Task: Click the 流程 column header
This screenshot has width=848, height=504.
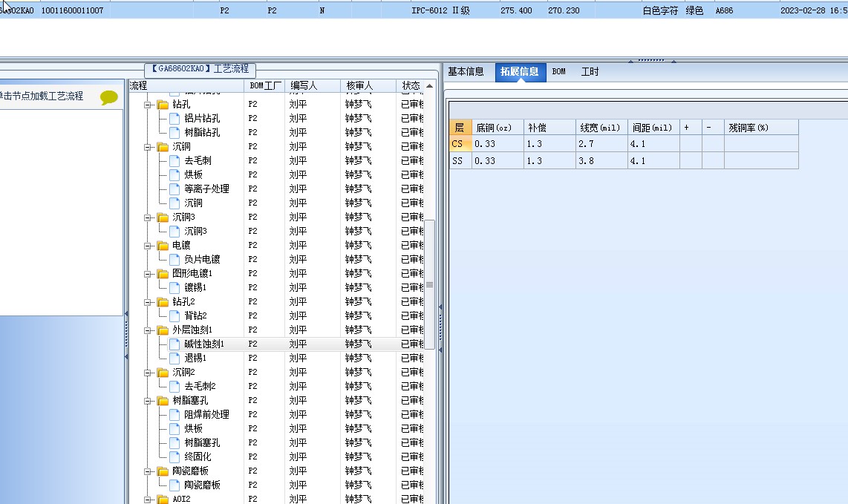Action: coord(186,85)
